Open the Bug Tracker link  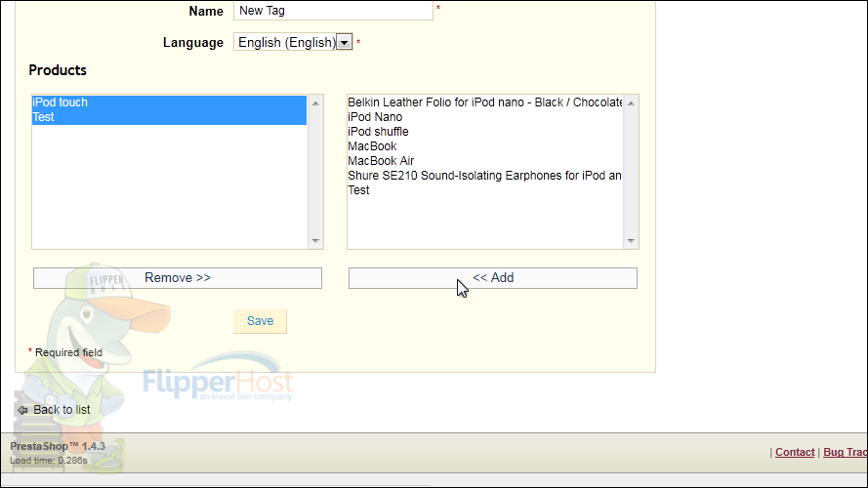click(845, 452)
